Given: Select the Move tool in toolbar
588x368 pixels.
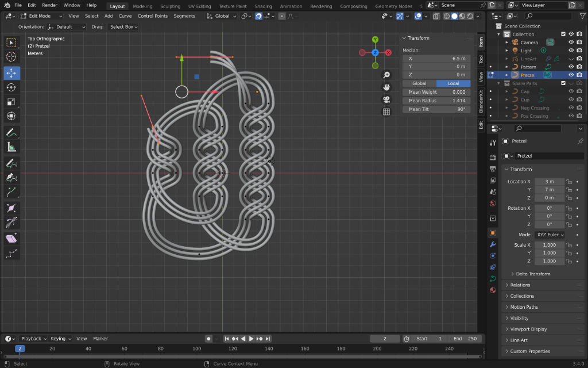Looking at the screenshot, I should (12, 73).
